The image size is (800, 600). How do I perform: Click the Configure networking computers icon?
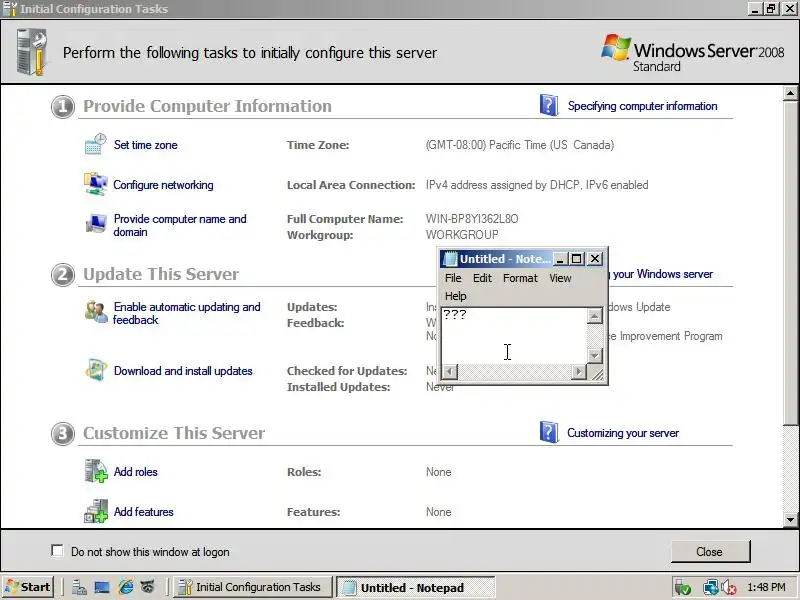pos(95,184)
